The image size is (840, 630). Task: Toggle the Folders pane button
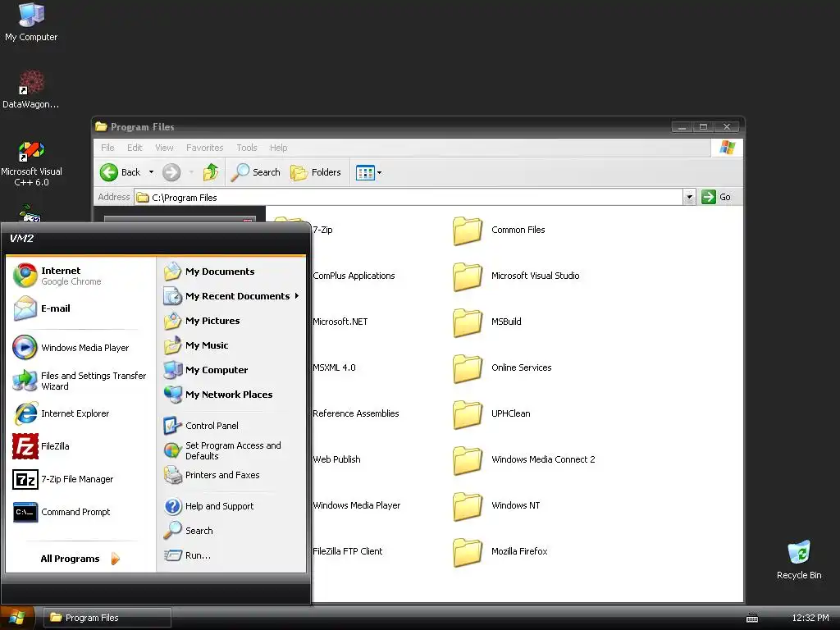[x=316, y=172]
